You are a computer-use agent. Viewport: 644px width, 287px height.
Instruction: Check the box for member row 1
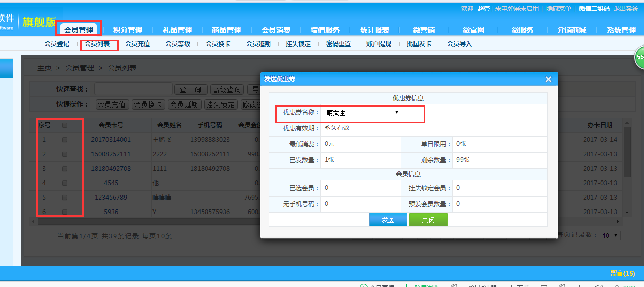click(65, 140)
